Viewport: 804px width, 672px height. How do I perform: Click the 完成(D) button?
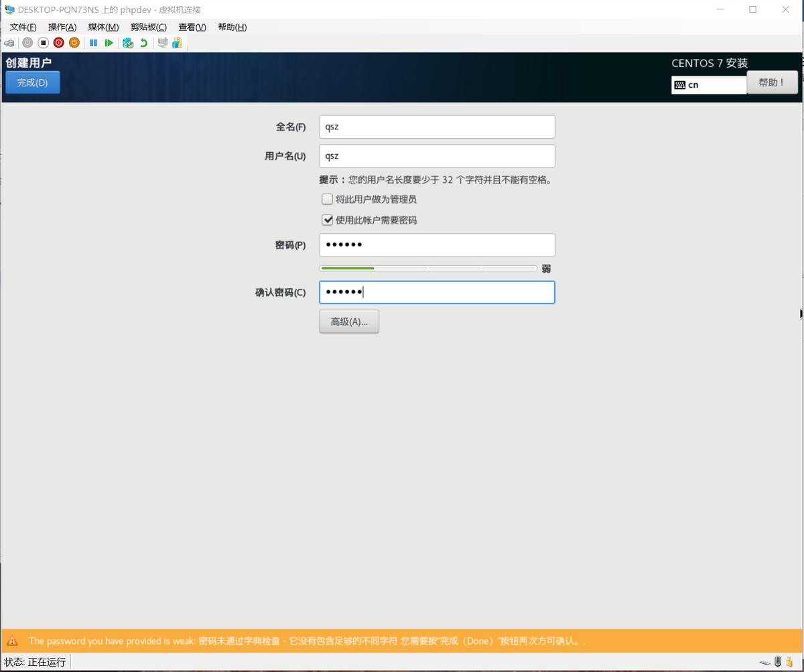tap(32, 82)
